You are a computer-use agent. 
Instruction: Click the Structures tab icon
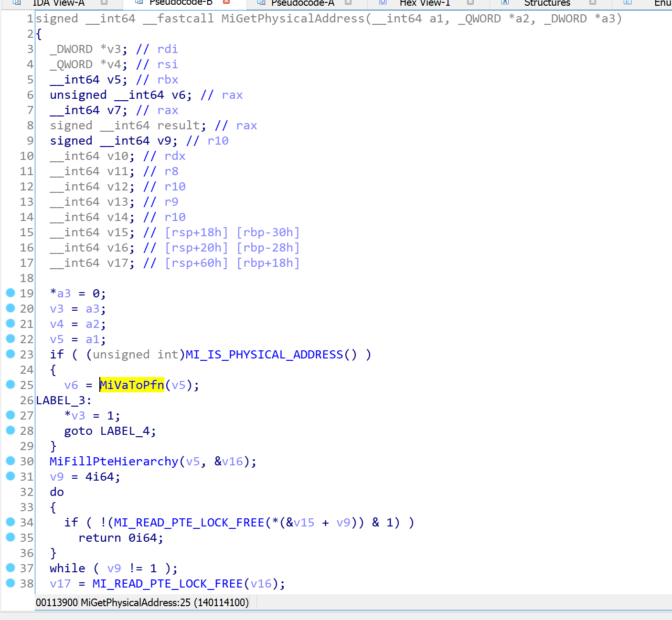point(505,2)
